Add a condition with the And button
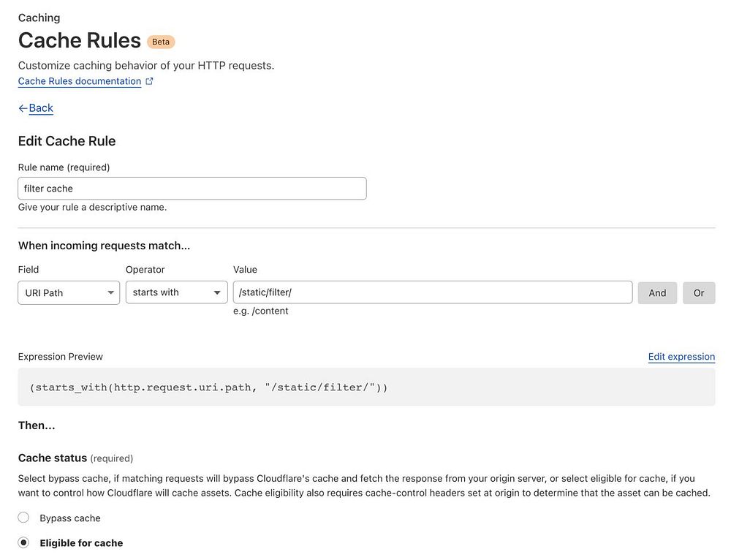 (x=657, y=293)
